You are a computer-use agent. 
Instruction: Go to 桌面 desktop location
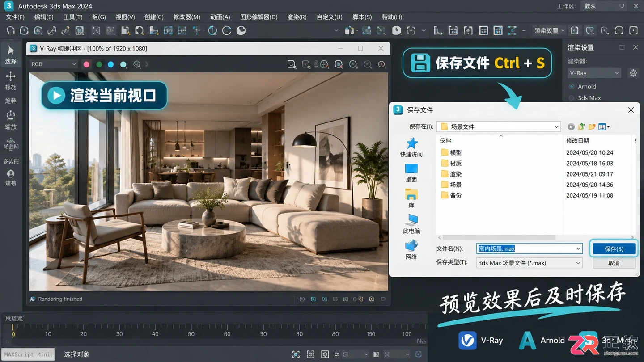[x=411, y=173]
